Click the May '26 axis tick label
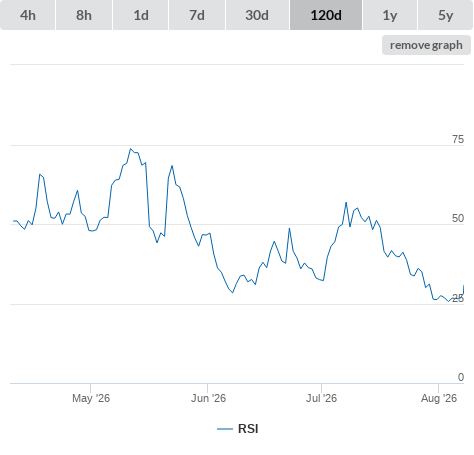The width and height of the screenshot is (474, 455). (x=91, y=398)
